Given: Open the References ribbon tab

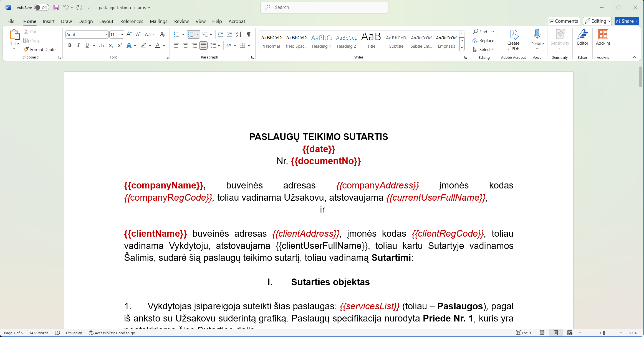Looking at the screenshot, I should (x=132, y=21).
